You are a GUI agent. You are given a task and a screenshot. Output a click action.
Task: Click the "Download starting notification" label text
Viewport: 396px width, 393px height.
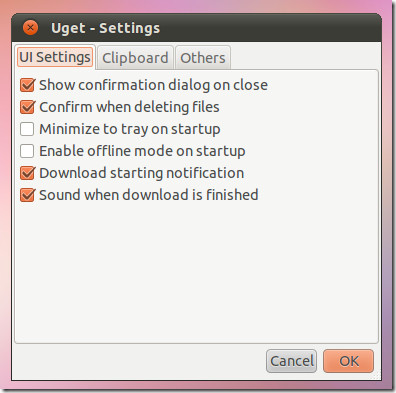(x=142, y=173)
